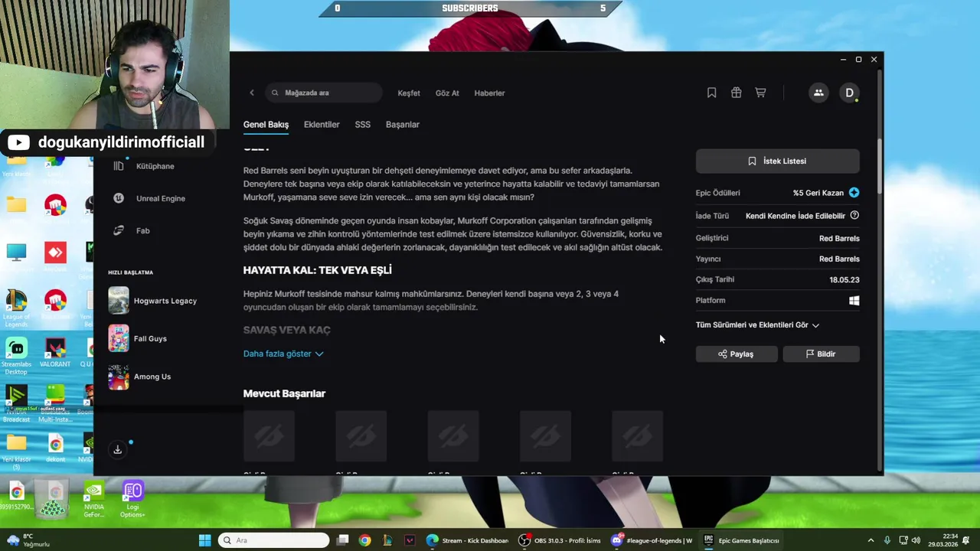Viewport: 980px width, 551px height.
Task: Open Unreal Engine in the launcher sidebar
Action: [x=160, y=198]
